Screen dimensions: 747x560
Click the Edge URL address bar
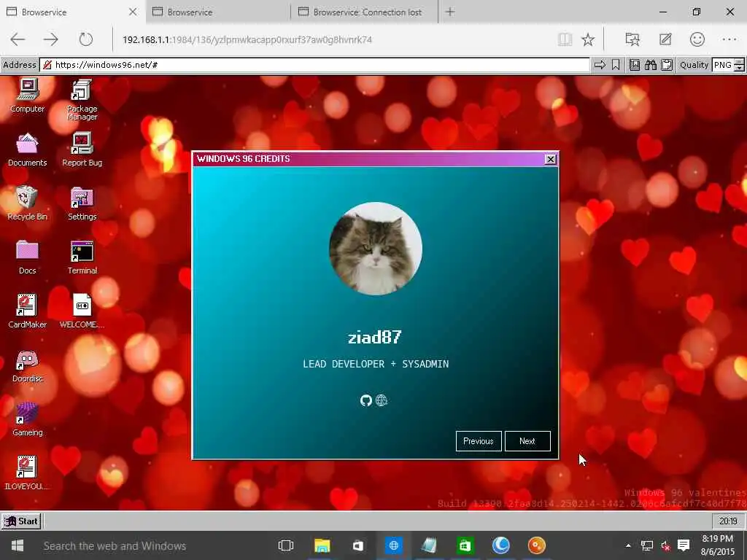tap(333, 39)
